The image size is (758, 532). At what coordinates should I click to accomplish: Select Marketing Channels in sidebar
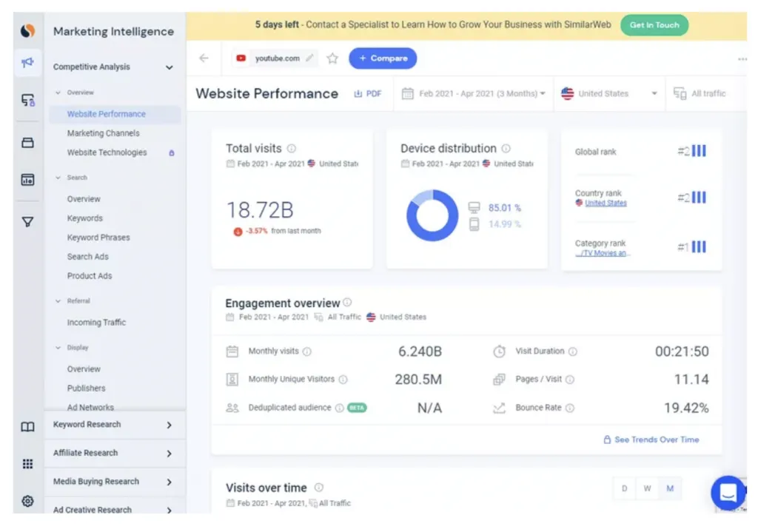(103, 133)
